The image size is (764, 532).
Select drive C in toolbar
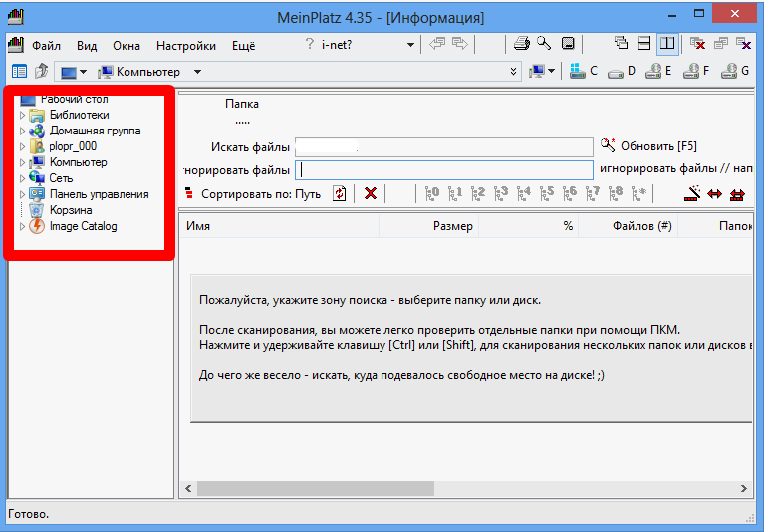point(584,71)
